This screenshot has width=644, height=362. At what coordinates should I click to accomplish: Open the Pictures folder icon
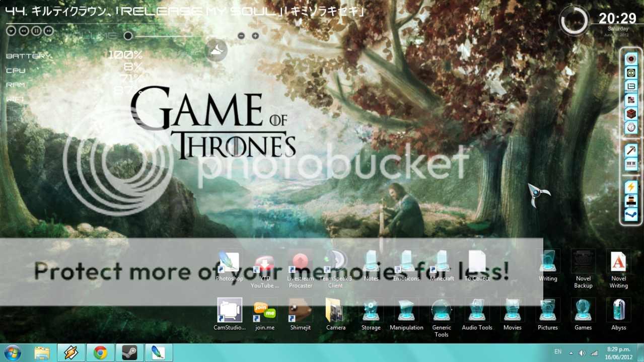point(548,314)
